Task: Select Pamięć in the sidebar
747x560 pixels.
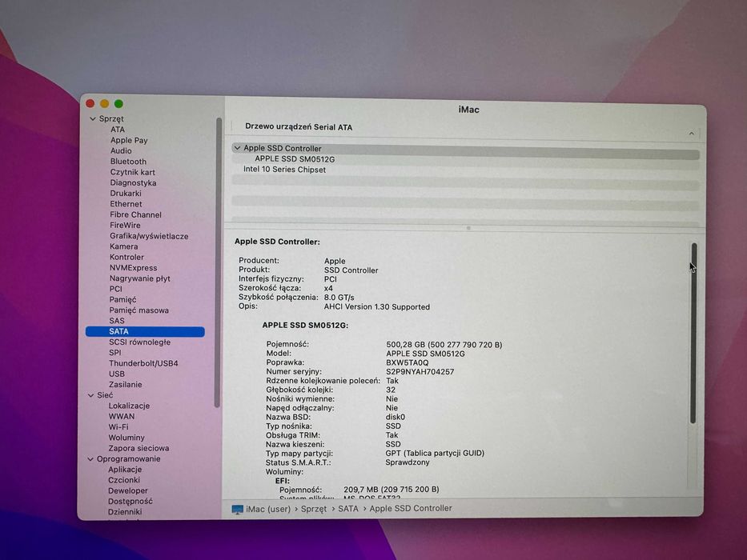Action: click(122, 299)
